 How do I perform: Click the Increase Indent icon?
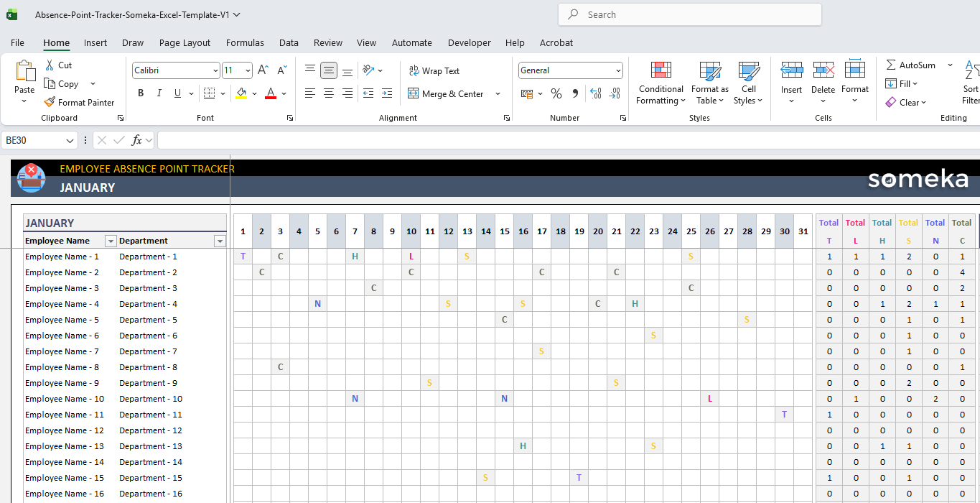(387, 93)
